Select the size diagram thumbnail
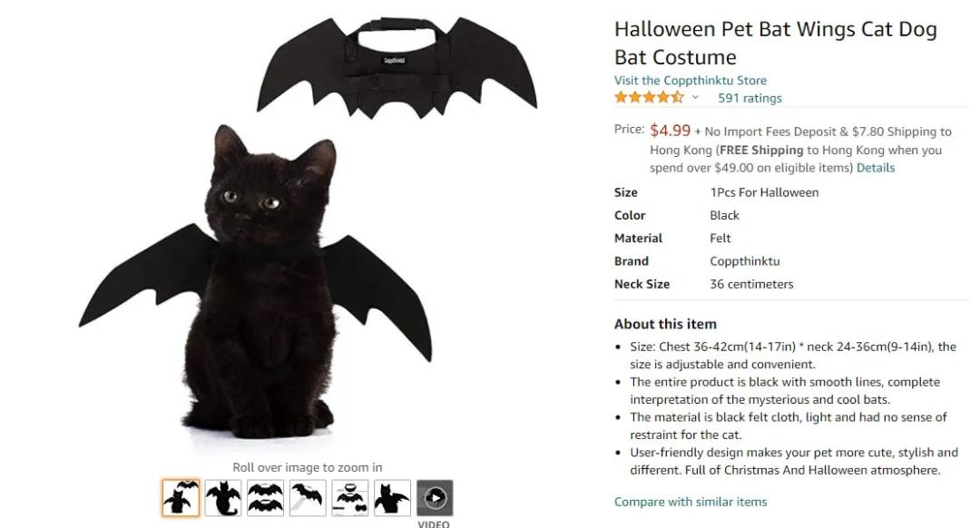The width and height of the screenshot is (980, 528). click(x=350, y=498)
